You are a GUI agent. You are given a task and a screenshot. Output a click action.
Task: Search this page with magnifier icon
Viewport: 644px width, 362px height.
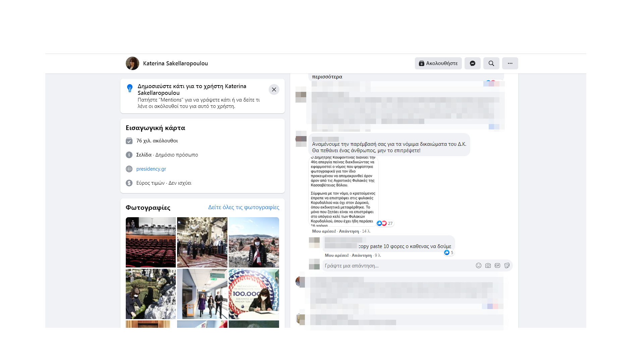click(x=491, y=63)
